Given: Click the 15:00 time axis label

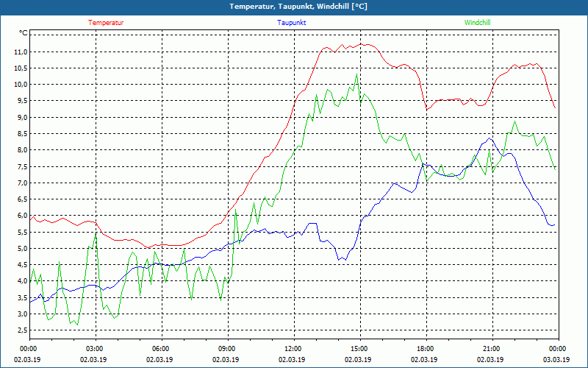Looking at the screenshot, I should tap(360, 349).
